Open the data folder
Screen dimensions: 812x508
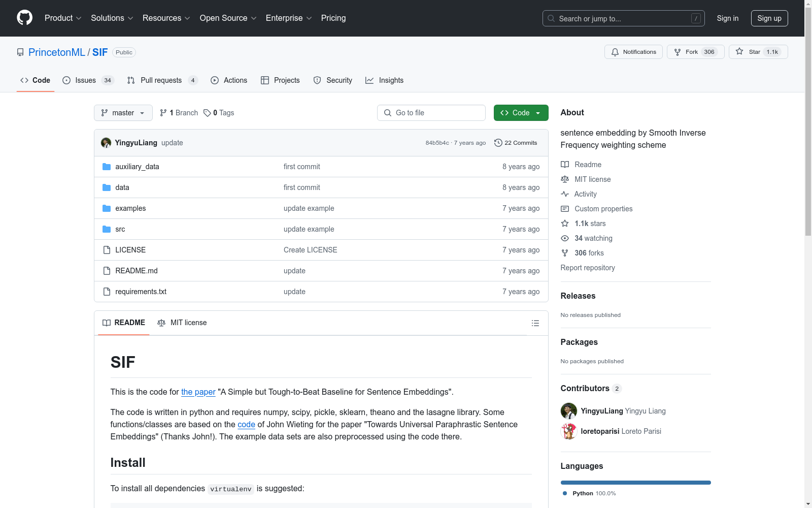pos(122,187)
